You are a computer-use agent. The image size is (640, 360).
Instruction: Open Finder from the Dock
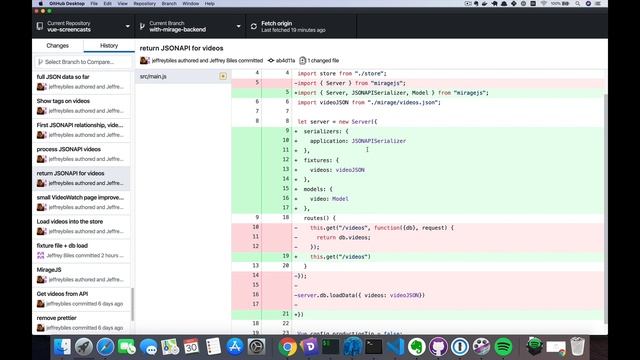click(62, 347)
